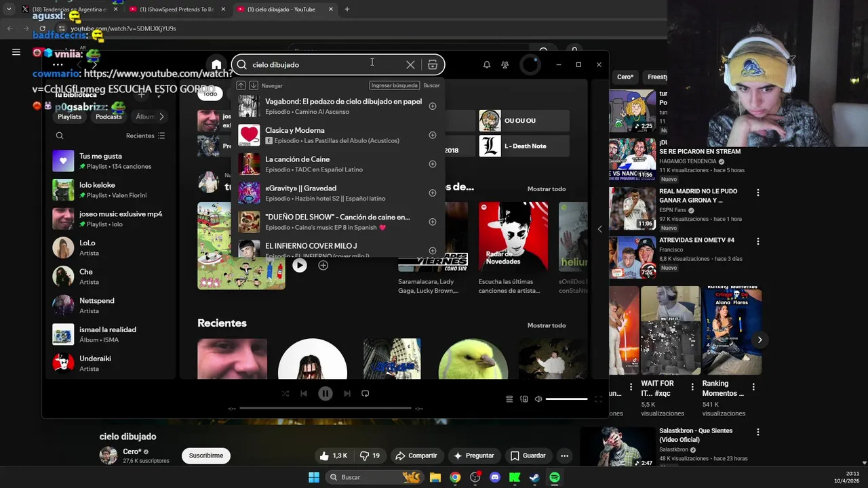Play the previous track in Spotify

pos(304,393)
